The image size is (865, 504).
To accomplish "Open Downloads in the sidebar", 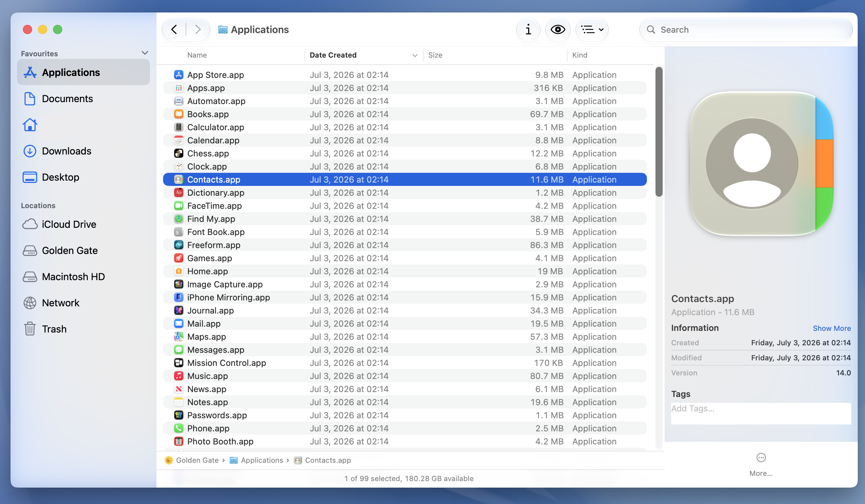I will (x=83, y=151).
